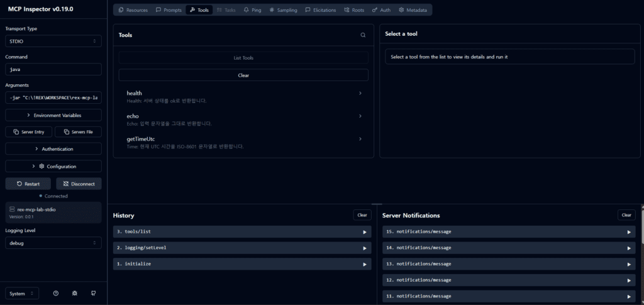Copy Server Entry
The width and height of the screenshot is (644, 305).
point(29,132)
